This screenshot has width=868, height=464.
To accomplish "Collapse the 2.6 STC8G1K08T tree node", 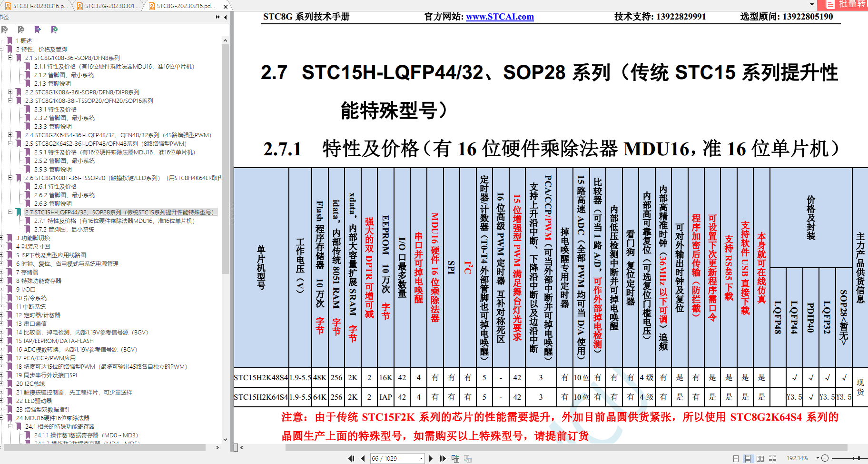I will [x=10, y=178].
